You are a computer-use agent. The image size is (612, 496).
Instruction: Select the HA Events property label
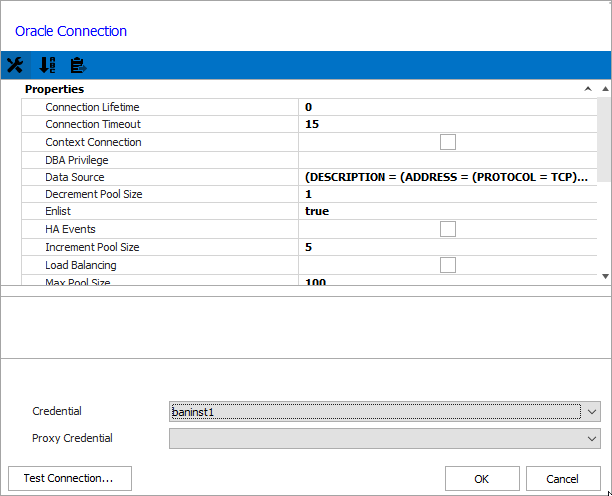tap(70, 229)
